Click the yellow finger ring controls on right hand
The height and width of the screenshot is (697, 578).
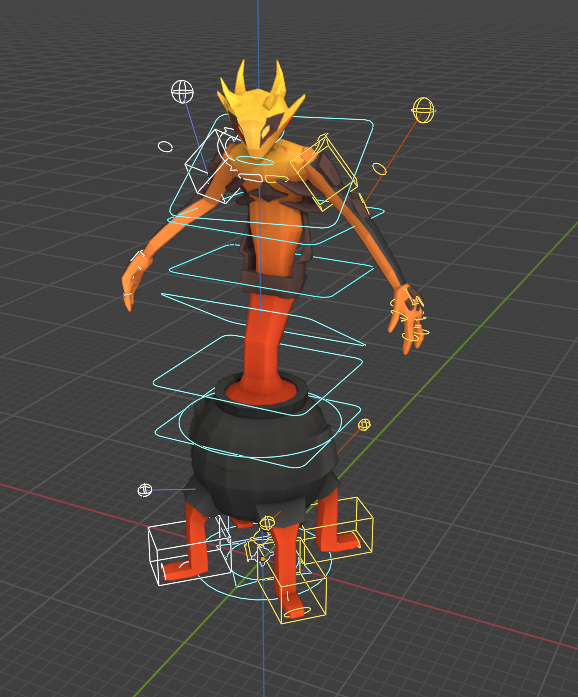409,321
